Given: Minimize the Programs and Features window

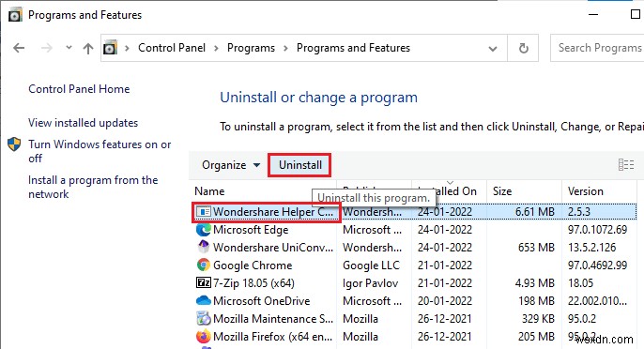Looking at the screenshot, I should [x=593, y=14].
